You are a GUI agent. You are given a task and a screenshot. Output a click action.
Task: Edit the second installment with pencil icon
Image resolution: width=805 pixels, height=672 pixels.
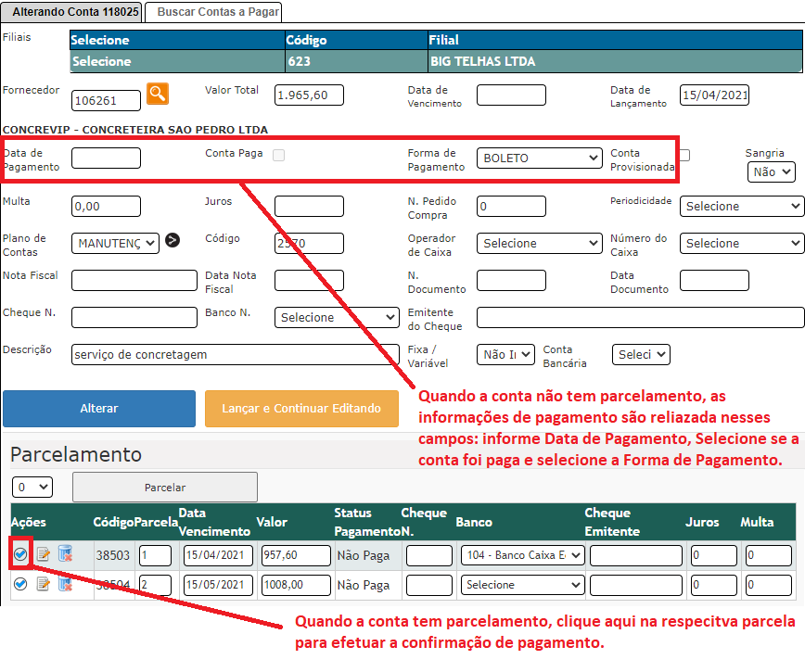coord(43,584)
